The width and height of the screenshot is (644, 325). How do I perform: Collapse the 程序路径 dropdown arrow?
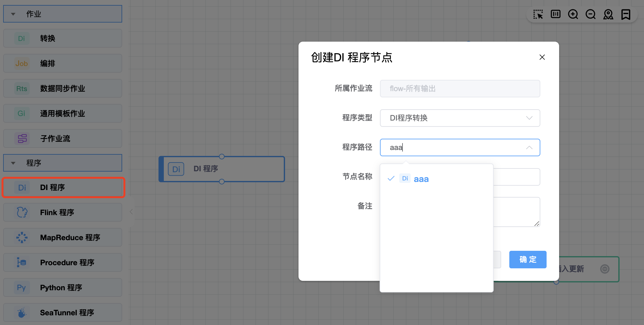point(529,147)
